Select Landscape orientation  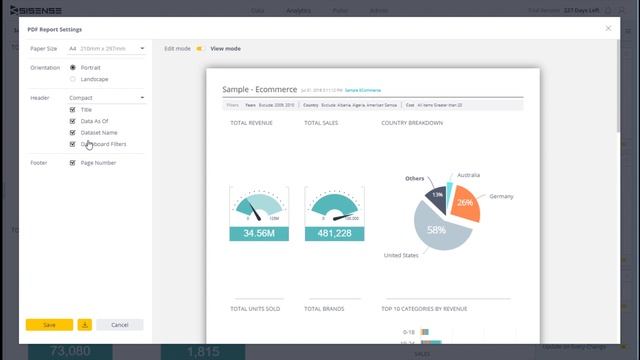click(73, 79)
